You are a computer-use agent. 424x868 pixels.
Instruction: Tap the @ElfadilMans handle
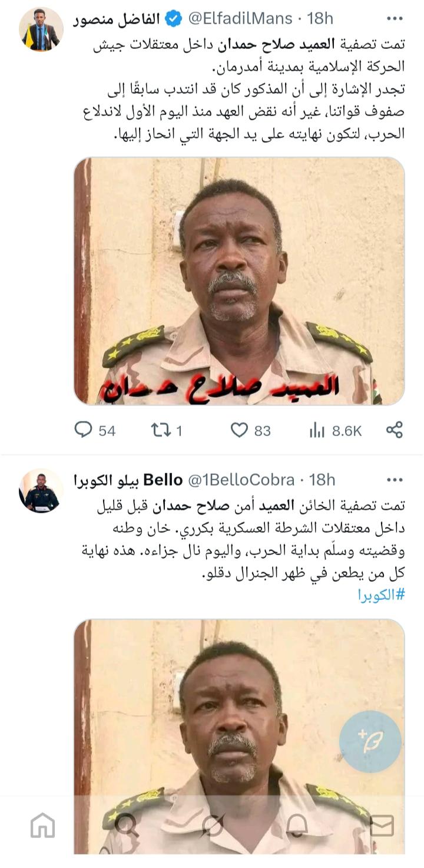pyautogui.click(x=240, y=19)
